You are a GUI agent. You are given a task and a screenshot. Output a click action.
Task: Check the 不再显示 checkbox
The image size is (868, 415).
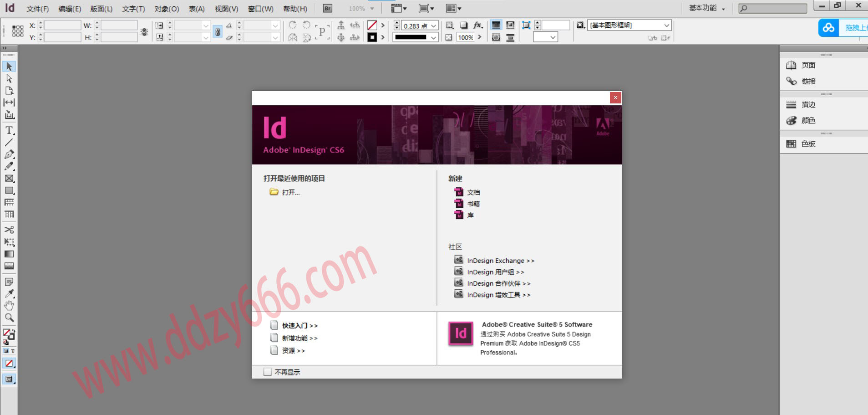pos(268,372)
